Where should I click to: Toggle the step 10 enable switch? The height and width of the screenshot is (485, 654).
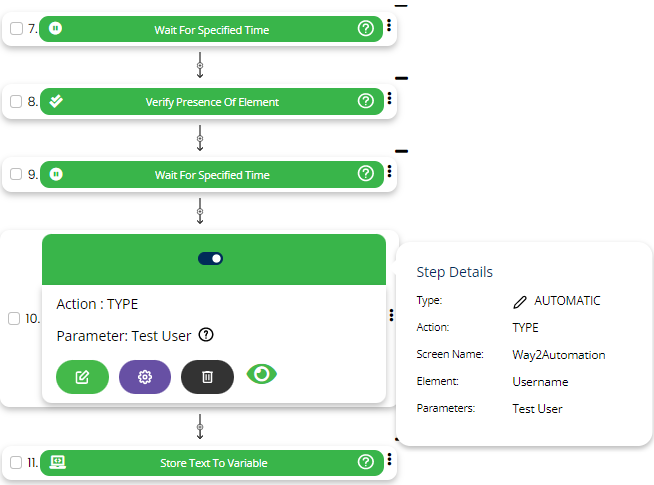tap(211, 258)
